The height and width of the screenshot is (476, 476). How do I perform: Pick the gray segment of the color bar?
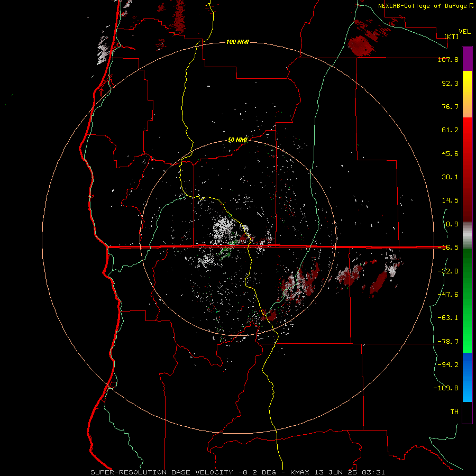coord(467,235)
